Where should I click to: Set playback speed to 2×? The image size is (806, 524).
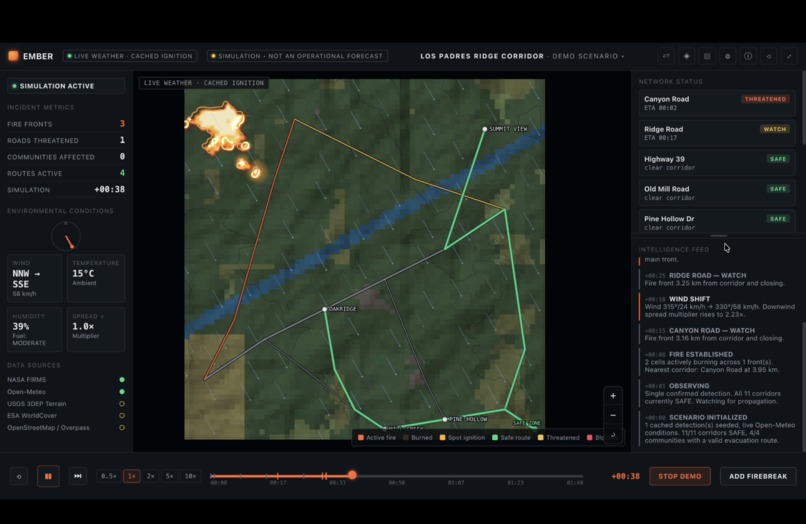click(x=151, y=476)
